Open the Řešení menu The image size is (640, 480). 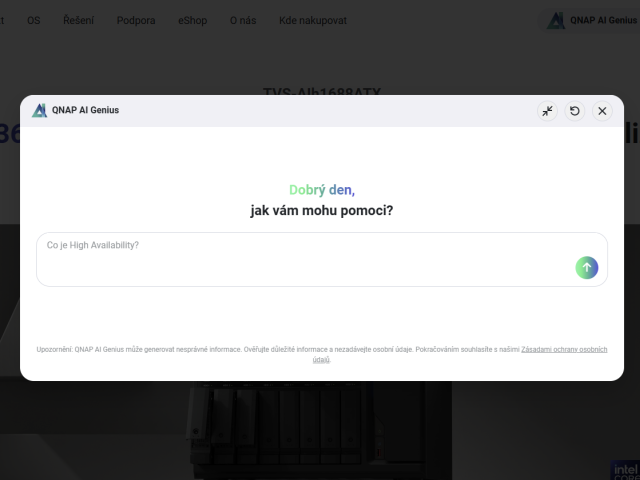pos(78,20)
